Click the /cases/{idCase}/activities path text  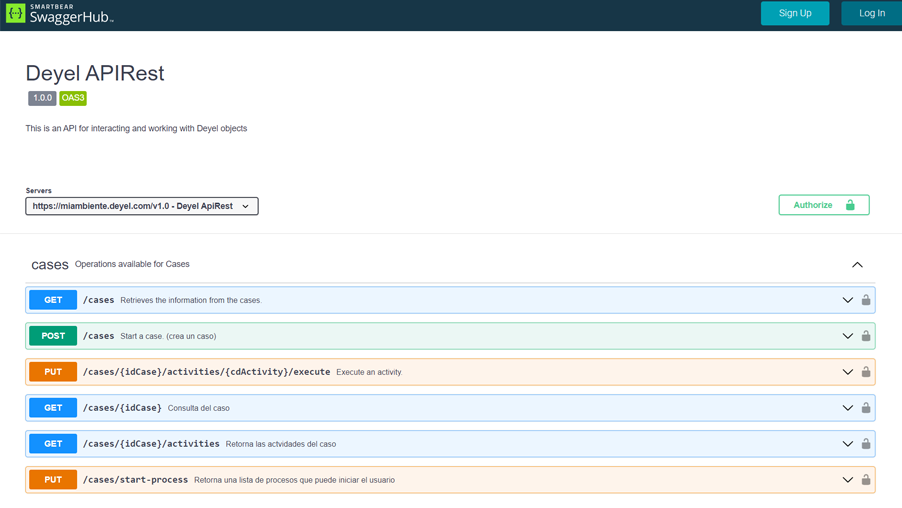click(151, 444)
